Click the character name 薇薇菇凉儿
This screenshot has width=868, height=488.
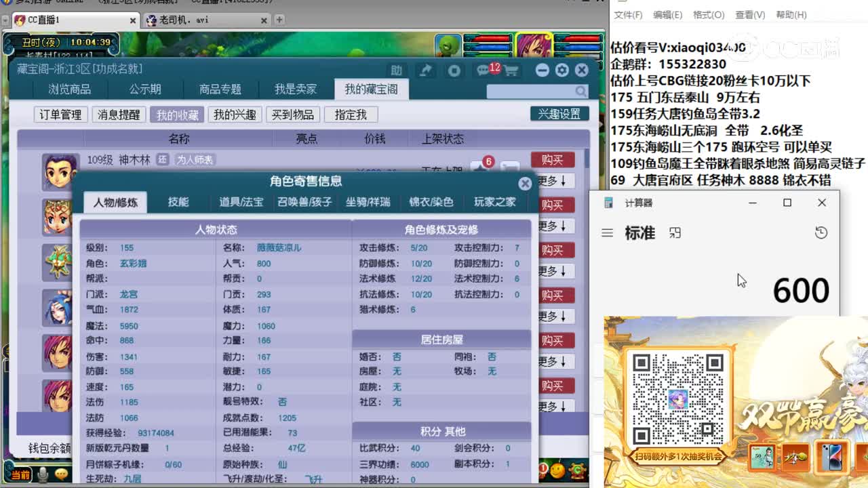pyautogui.click(x=279, y=247)
